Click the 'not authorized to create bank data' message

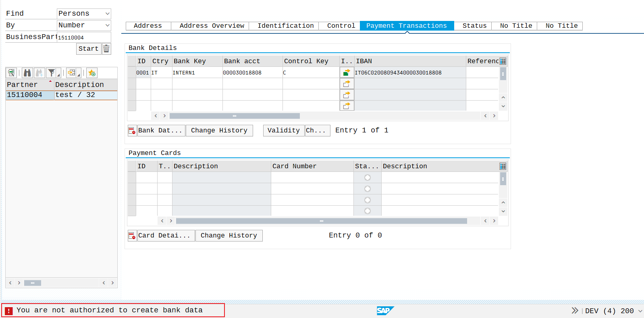click(110, 310)
